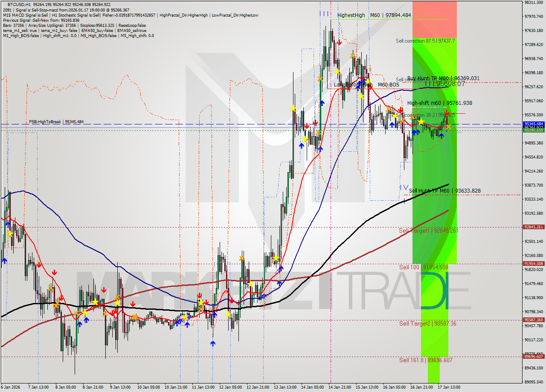Select the red down-arrow below the HighestHigh peak
Screen dimensions: 546x392
pyautogui.click(x=340, y=42)
